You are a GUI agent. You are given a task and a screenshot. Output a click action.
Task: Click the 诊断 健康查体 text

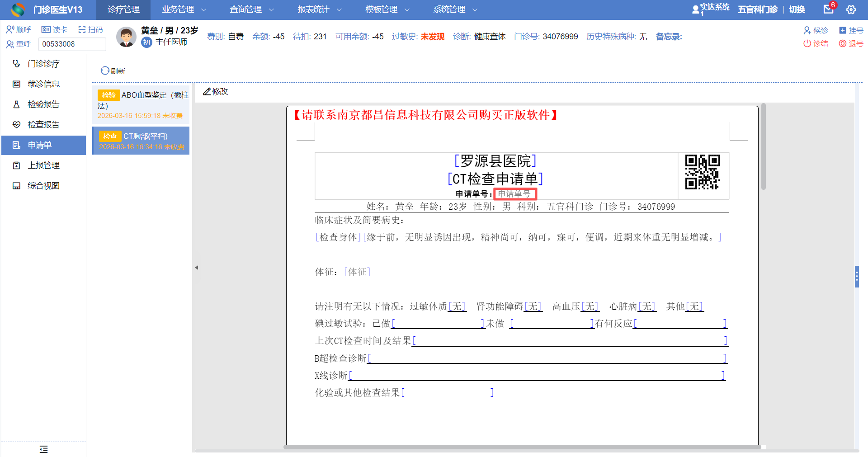point(490,37)
